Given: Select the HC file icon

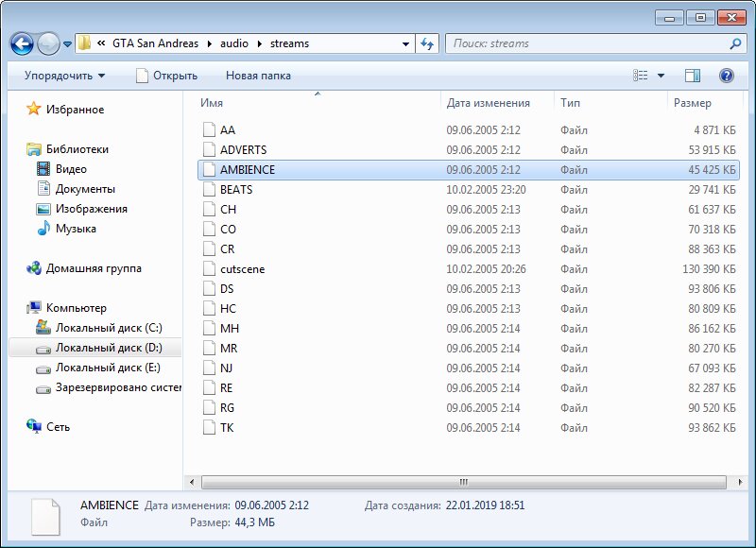Looking at the screenshot, I should click(209, 308).
